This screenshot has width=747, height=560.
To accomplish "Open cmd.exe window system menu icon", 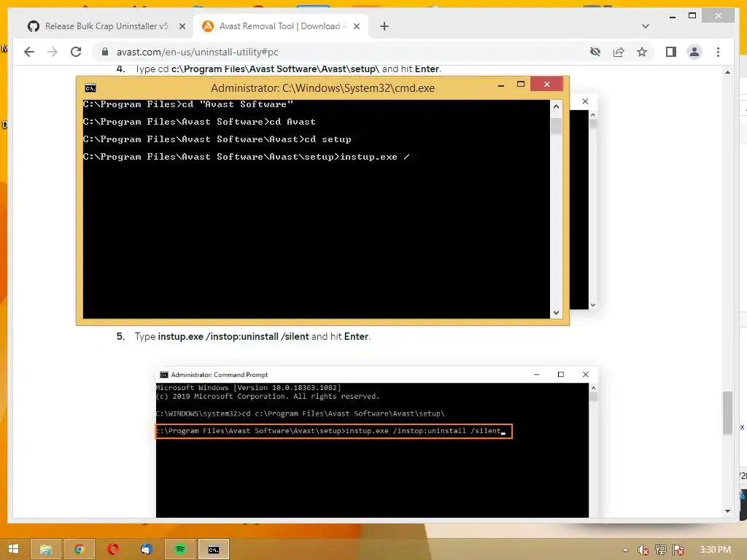I will tap(90, 88).
